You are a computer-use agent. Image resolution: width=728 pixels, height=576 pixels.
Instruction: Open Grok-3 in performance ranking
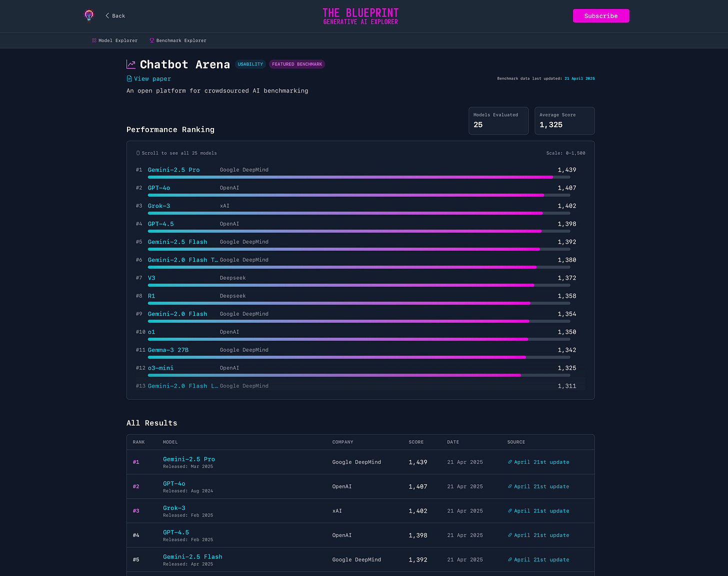tap(159, 206)
